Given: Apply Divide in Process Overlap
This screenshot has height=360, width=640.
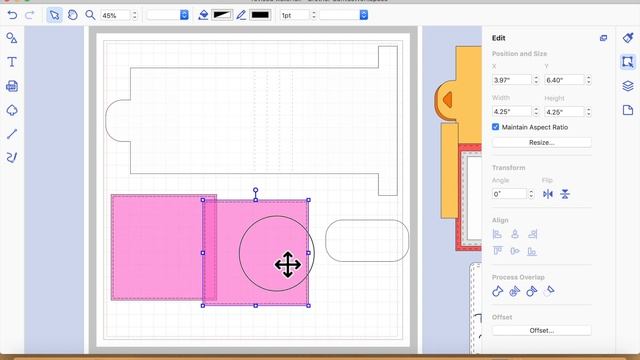Looking at the screenshot, I should 514,291.
